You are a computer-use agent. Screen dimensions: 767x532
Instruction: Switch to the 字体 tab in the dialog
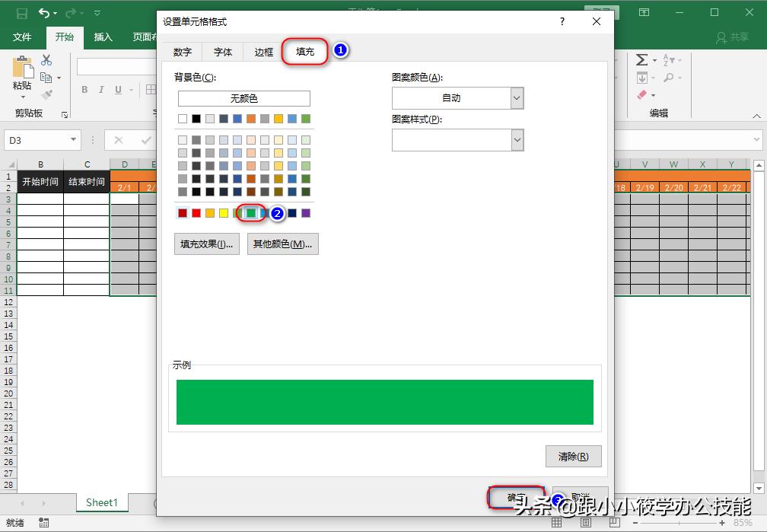pos(222,52)
